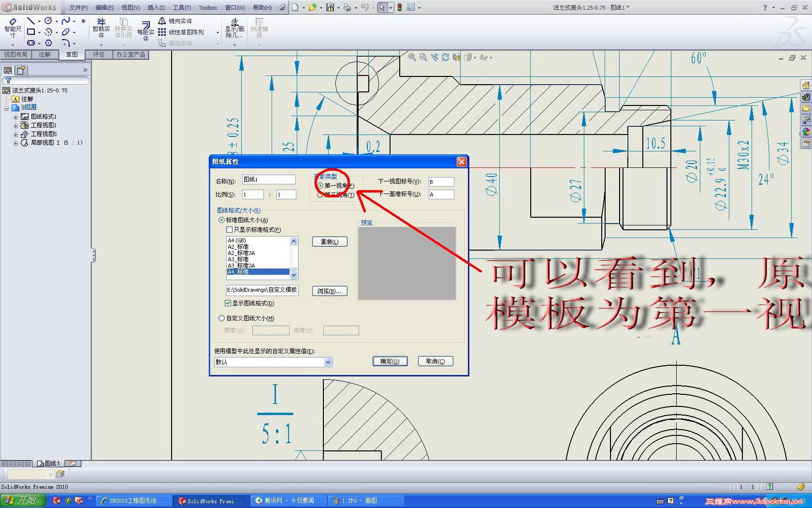This screenshot has width=812, height=508.
Task: Select Third Angle (第三视角) projection radio
Action: 320,195
